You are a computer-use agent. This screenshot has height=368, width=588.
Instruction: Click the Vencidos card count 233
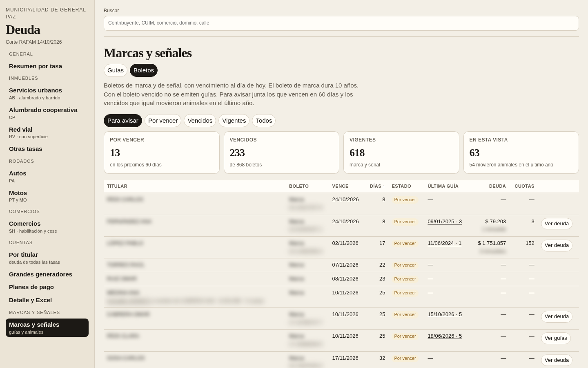pyautogui.click(x=237, y=153)
